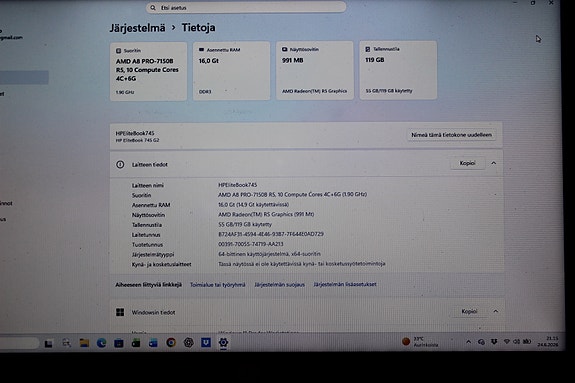Focus the Etsi asetus search field
575x383 pixels.
tap(246, 7)
